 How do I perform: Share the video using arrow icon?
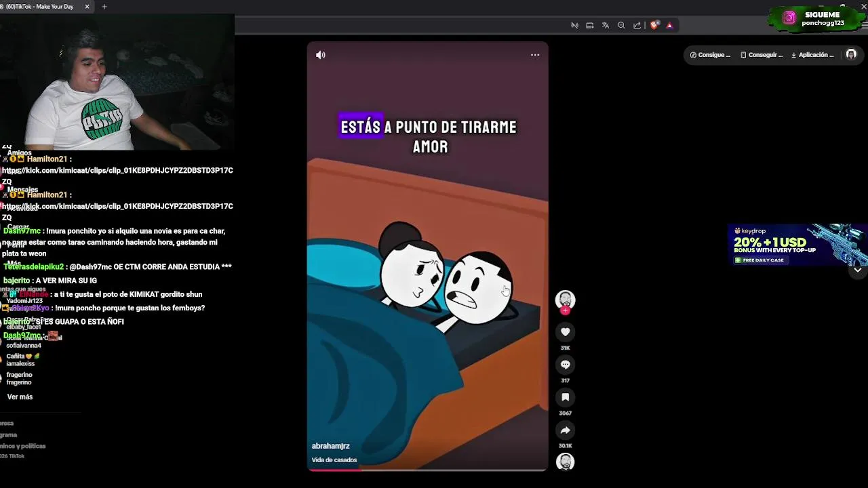(565, 430)
